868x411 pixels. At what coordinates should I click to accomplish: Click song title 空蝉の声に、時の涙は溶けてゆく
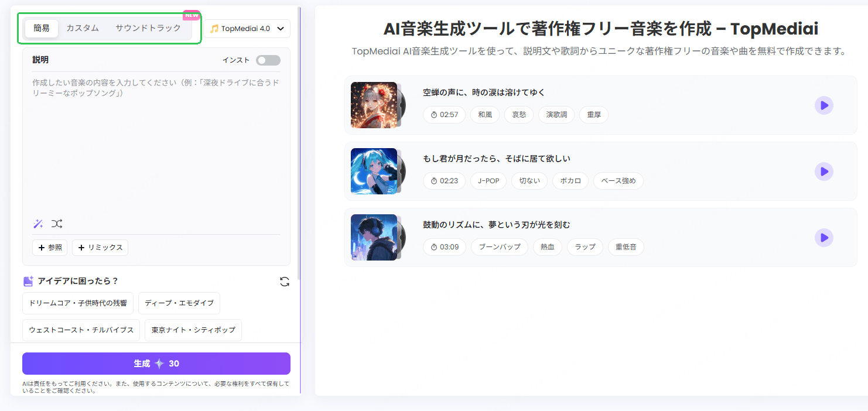484,93
